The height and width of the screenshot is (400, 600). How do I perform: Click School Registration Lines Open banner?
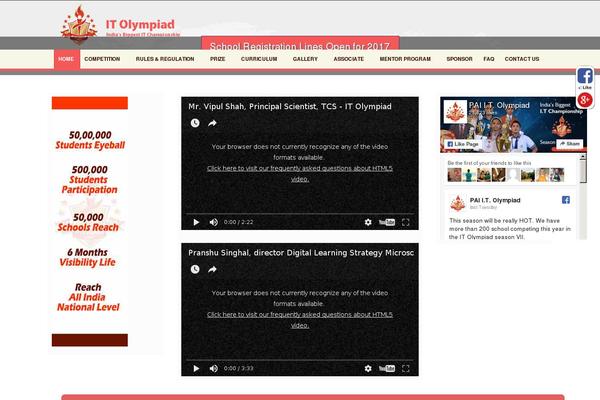[300, 43]
